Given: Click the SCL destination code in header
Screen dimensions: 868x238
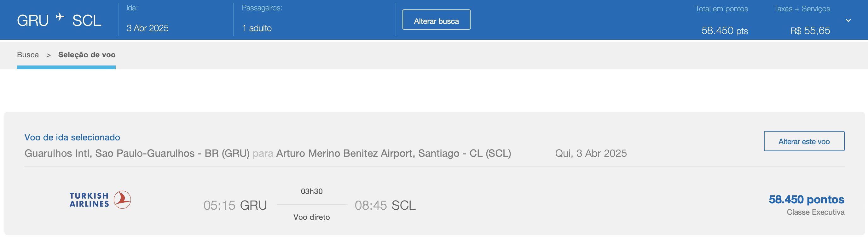Looking at the screenshot, I should pyautogui.click(x=87, y=21).
